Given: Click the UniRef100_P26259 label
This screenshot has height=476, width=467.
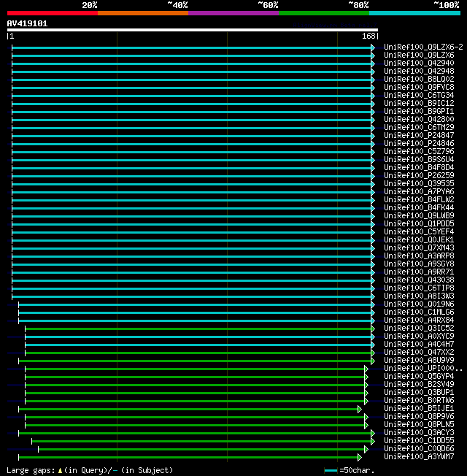Looking at the screenshot, I should (x=419, y=176).
